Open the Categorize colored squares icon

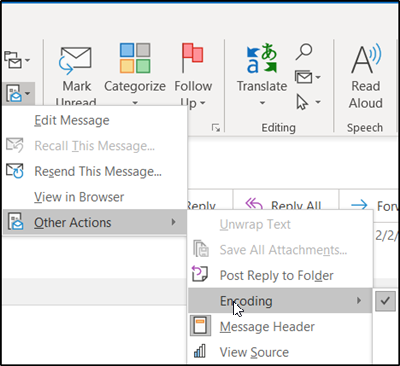(x=135, y=58)
